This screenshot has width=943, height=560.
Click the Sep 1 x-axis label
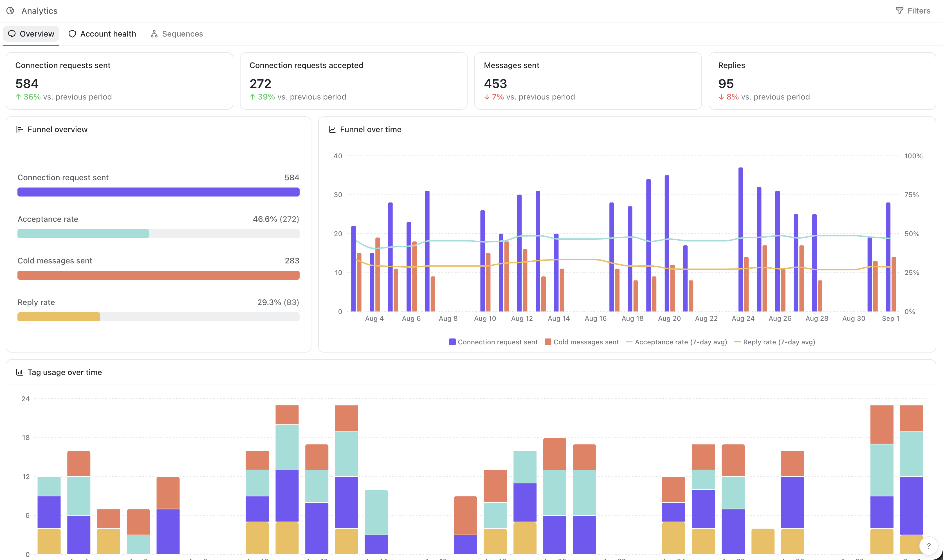pyautogui.click(x=890, y=319)
